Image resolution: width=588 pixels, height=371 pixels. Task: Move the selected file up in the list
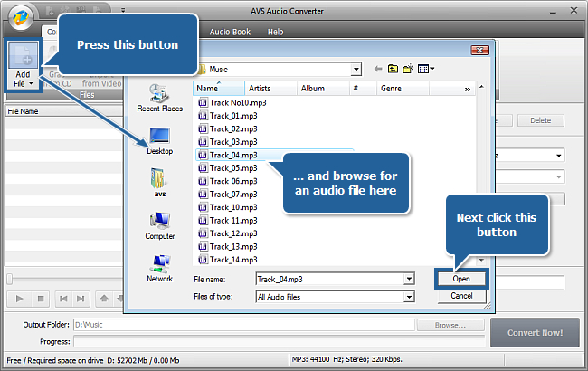click(104, 299)
